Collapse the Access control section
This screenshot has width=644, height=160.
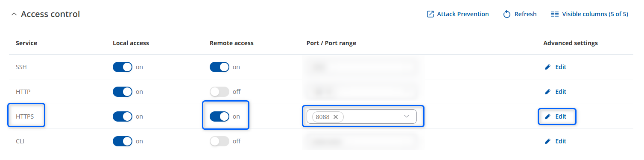click(14, 15)
